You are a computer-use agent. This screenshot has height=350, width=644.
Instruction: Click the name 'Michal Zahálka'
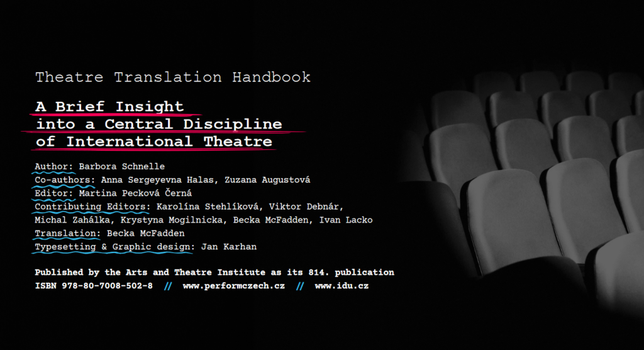(72, 220)
